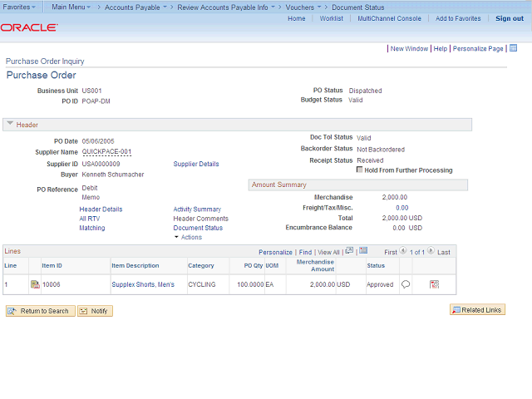532x399 pixels.
Task: Open Header Details link
Action: [101, 209]
